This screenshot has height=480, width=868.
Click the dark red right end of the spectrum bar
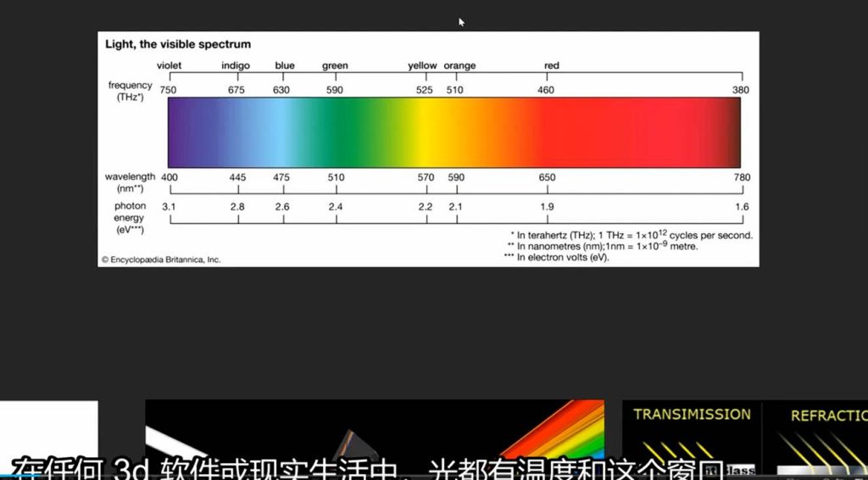click(x=731, y=132)
